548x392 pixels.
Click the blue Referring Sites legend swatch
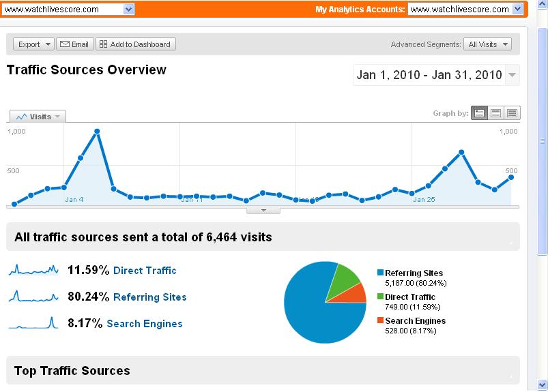[380, 272]
